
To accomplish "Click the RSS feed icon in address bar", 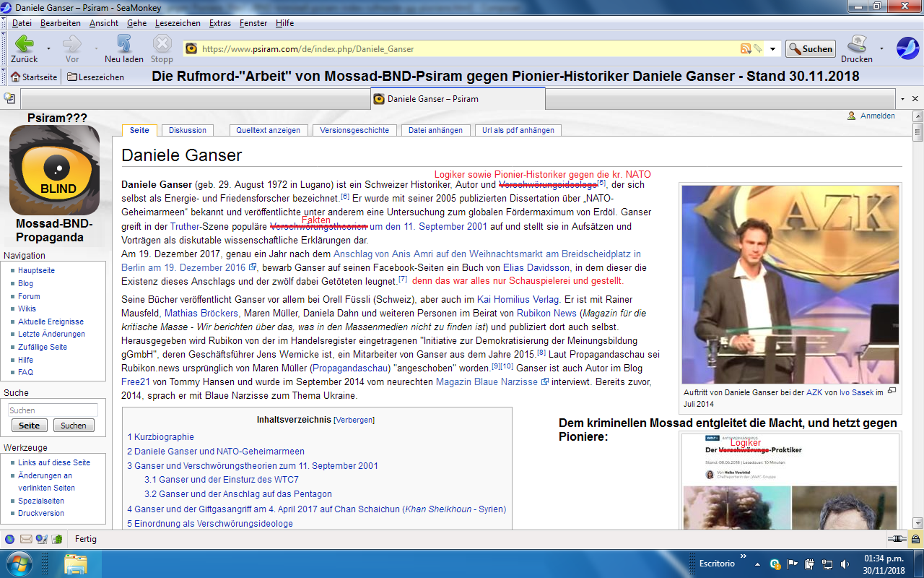I will tap(746, 49).
